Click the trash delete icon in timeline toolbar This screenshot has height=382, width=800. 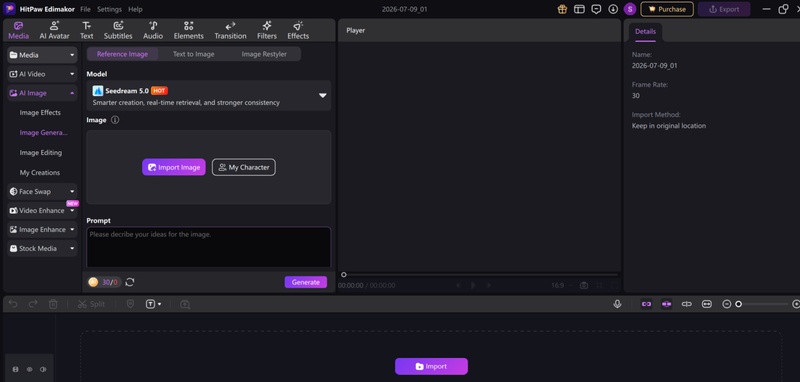point(53,304)
